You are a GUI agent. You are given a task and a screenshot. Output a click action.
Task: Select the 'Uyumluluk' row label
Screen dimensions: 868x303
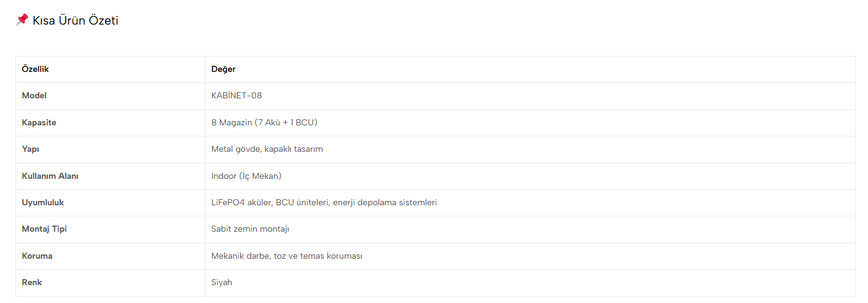pos(43,202)
